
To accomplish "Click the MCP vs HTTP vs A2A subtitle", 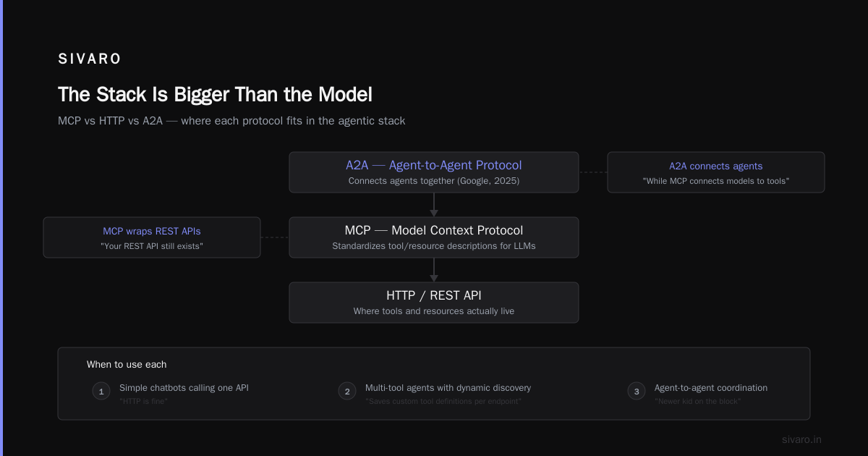I will tap(231, 121).
